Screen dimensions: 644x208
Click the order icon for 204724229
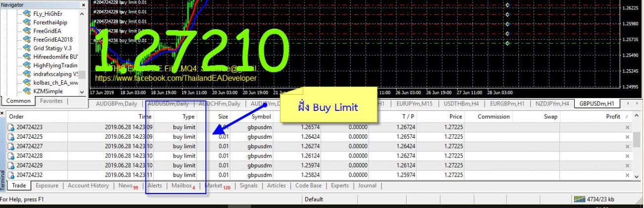11,165
